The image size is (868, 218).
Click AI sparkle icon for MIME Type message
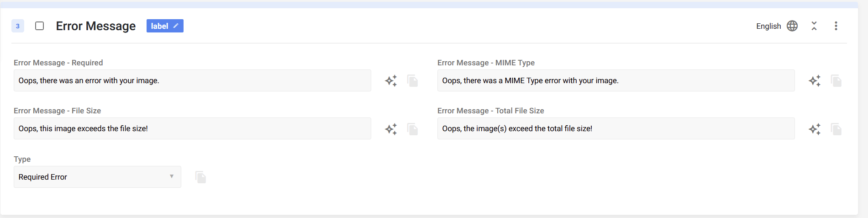pos(815,81)
